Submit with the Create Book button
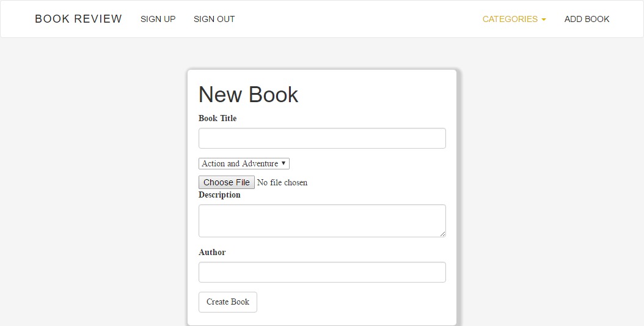 click(x=228, y=302)
